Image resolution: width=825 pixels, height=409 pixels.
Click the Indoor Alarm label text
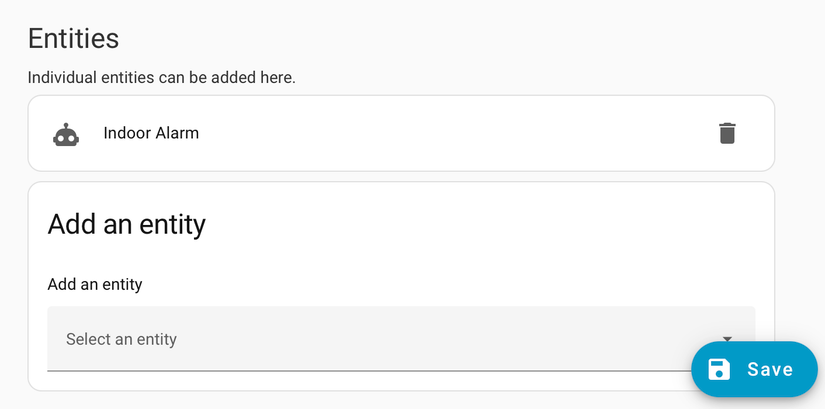(151, 133)
